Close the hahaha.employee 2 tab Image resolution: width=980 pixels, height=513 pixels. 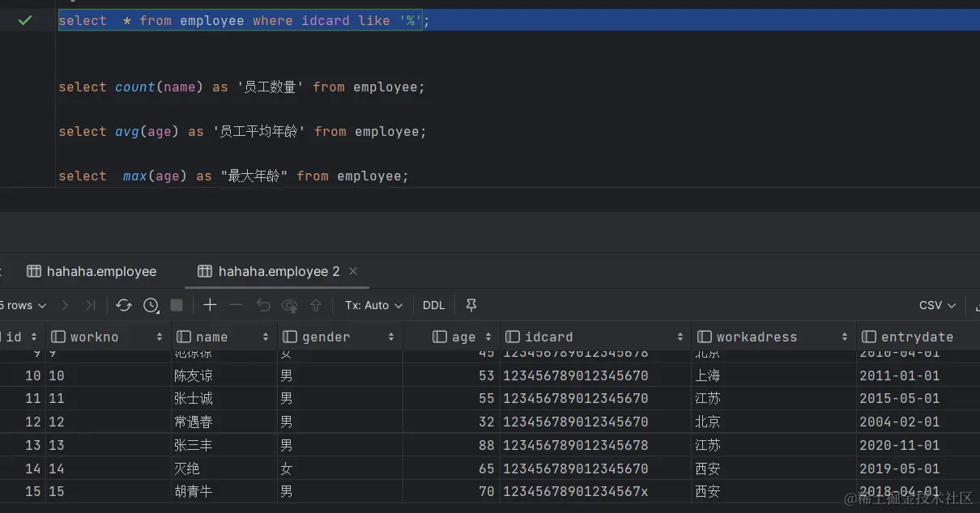[353, 271]
